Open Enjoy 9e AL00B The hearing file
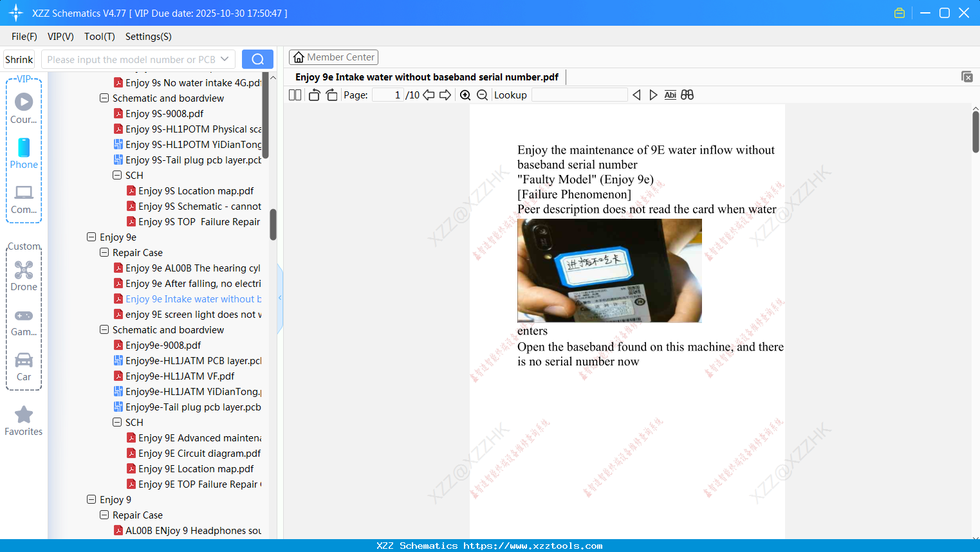 (x=187, y=268)
